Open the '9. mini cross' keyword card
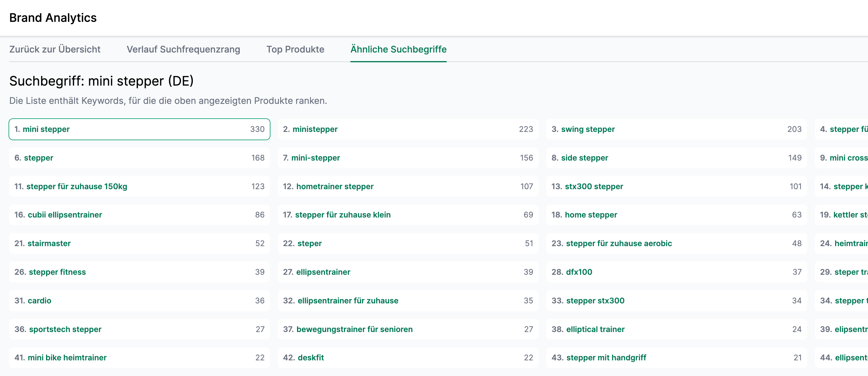This screenshot has height=376, width=868. pyautogui.click(x=841, y=158)
